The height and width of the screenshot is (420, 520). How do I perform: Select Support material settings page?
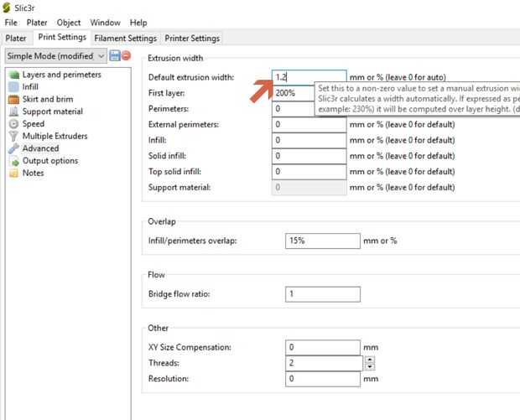click(x=52, y=111)
